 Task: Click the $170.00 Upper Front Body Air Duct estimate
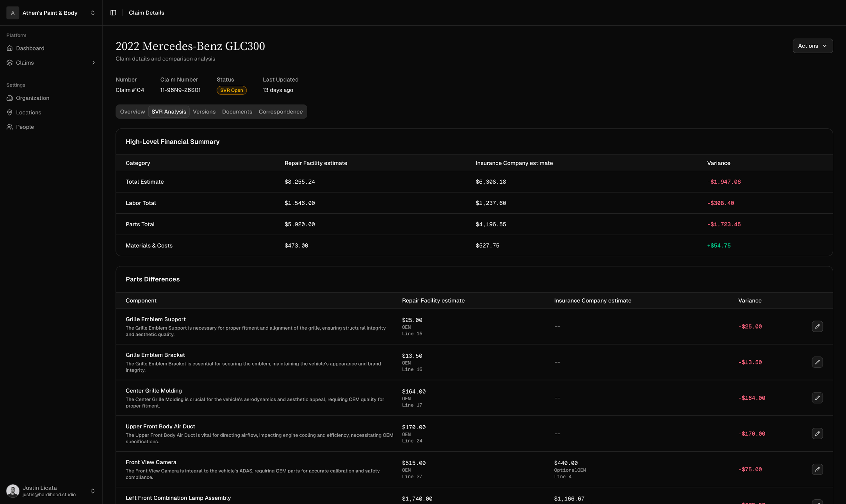click(414, 427)
